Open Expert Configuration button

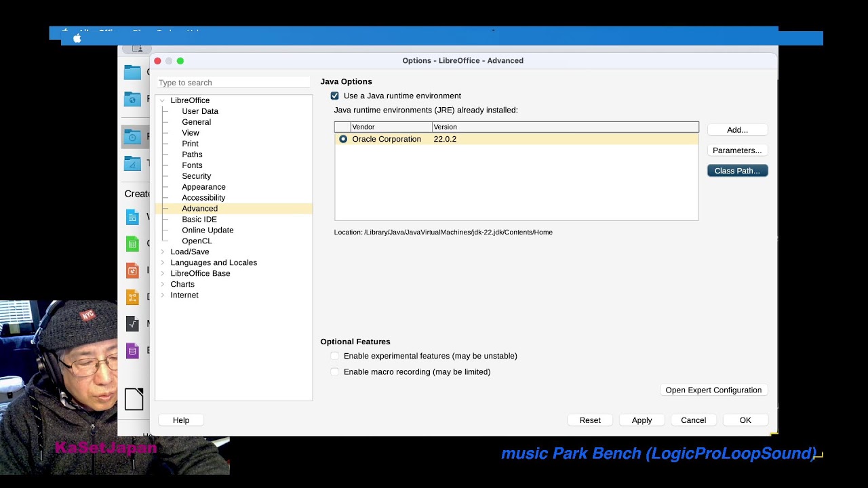point(713,390)
